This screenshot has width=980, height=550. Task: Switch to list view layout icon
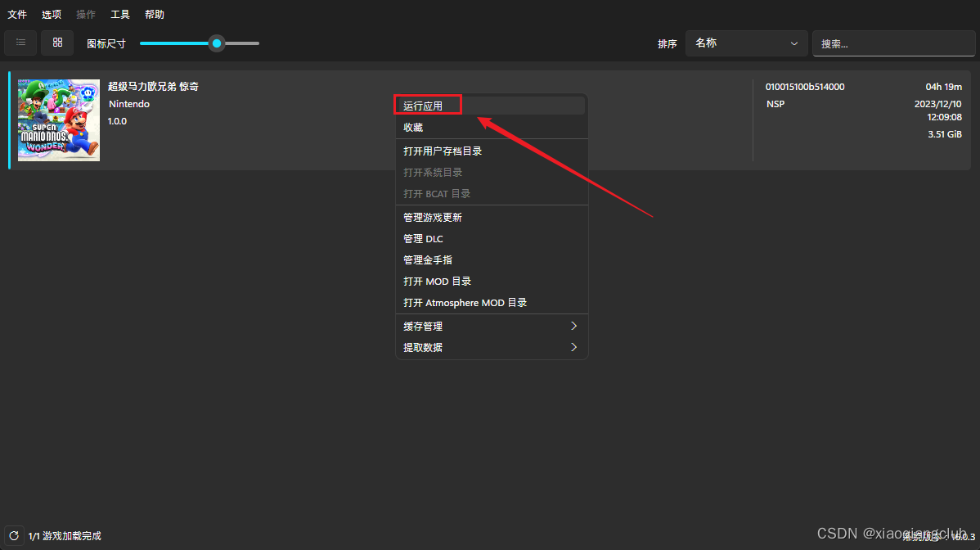coord(20,43)
